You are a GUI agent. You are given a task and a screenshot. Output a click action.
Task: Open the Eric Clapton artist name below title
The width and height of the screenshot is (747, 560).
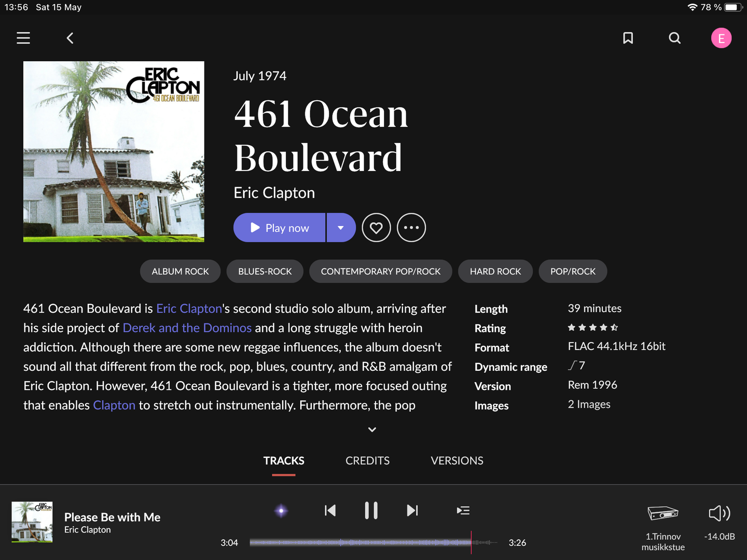click(274, 192)
